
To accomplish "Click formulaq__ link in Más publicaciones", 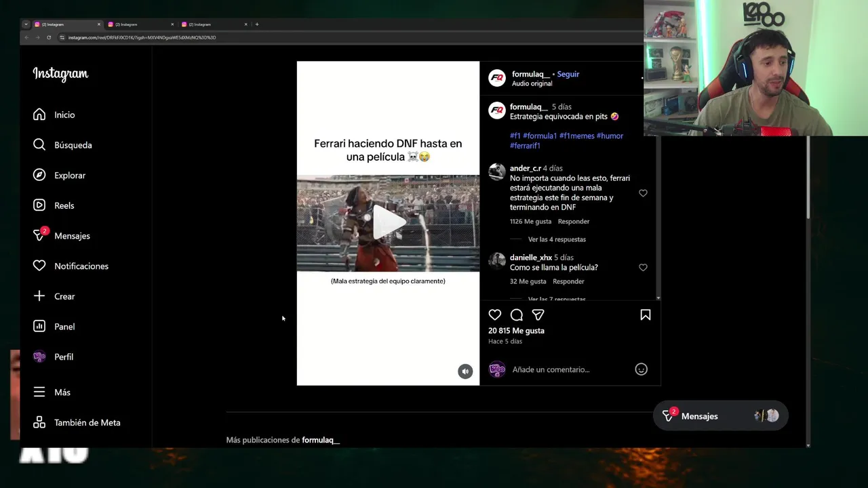I will pos(321,440).
